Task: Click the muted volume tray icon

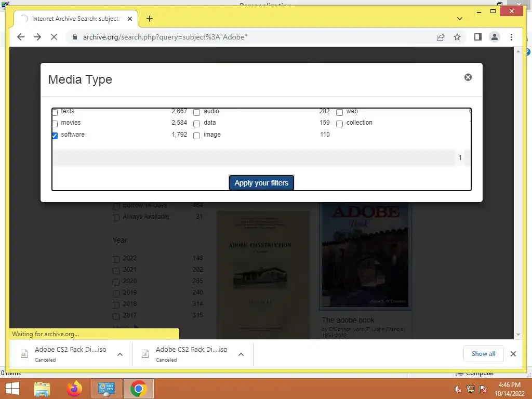Action: click(x=458, y=389)
